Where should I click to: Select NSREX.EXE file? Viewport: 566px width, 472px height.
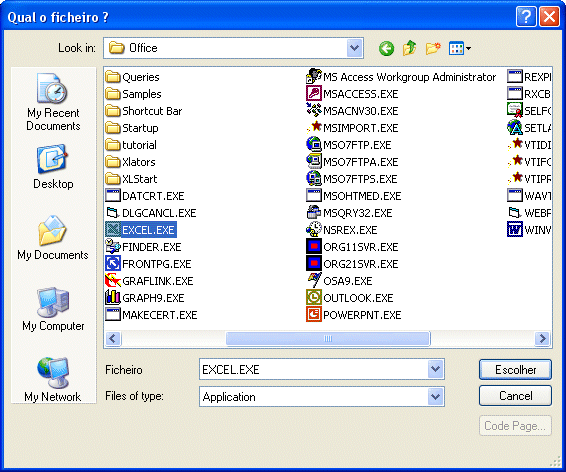coord(342,230)
